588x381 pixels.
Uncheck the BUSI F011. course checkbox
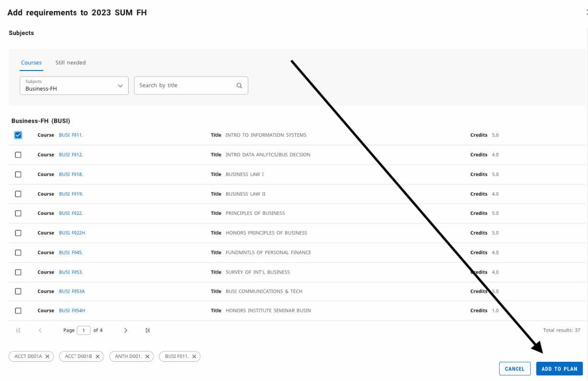pyautogui.click(x=18, y=135)
